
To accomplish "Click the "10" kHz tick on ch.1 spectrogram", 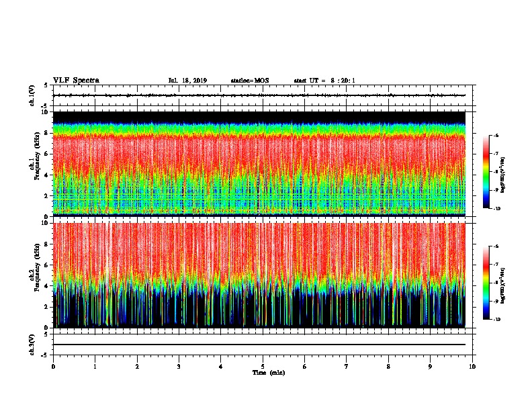I will click(x=46, y=112).
